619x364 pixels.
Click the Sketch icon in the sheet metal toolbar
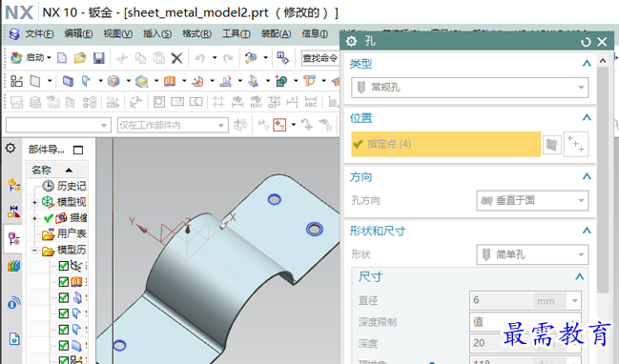(x=16, y=81)
